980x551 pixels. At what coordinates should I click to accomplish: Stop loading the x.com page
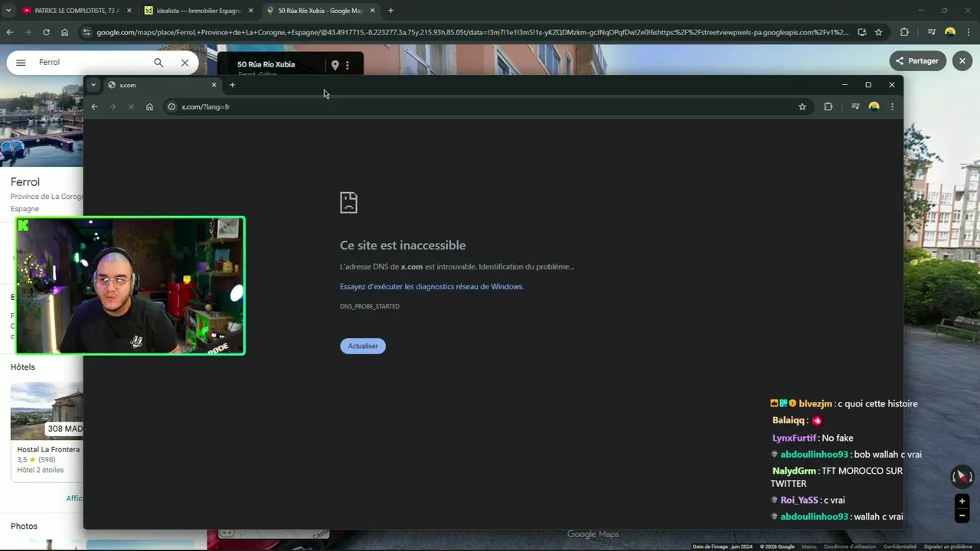pos(131,106)
